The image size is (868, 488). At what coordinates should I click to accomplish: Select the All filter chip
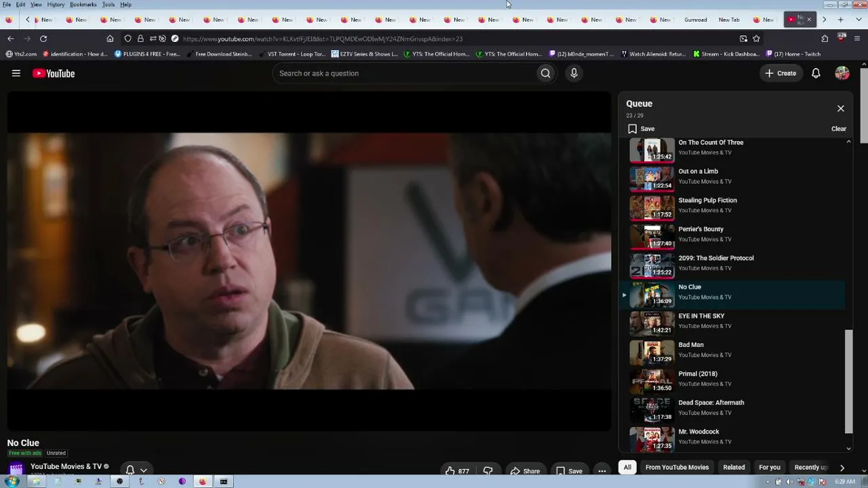(x=627, y=467)
